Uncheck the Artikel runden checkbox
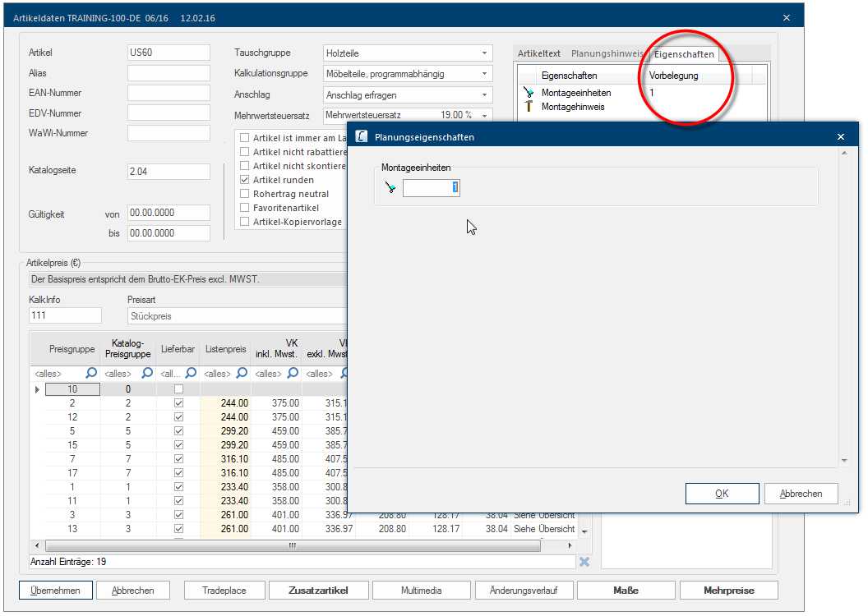This screenshot has height=616, width=868. (245, 180)
